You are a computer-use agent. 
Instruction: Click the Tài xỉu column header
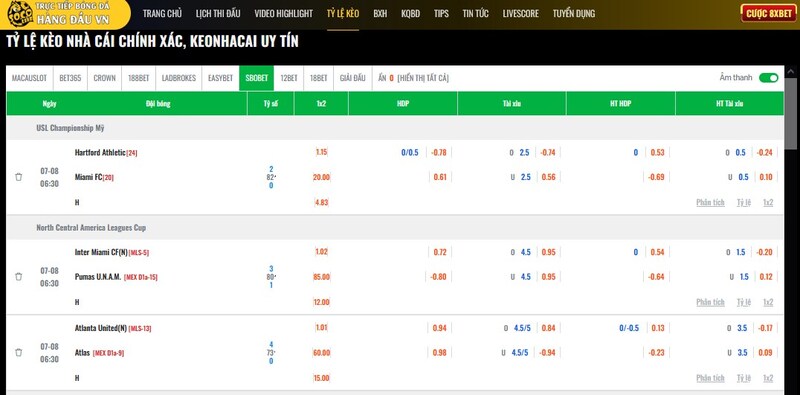tap(511, 104)
